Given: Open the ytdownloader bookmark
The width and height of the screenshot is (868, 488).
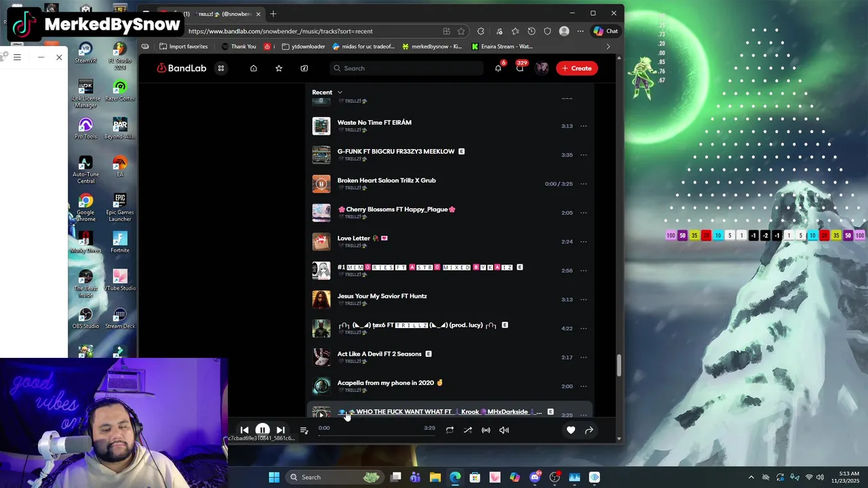Looking at the screenshot, I should point(304,47).
